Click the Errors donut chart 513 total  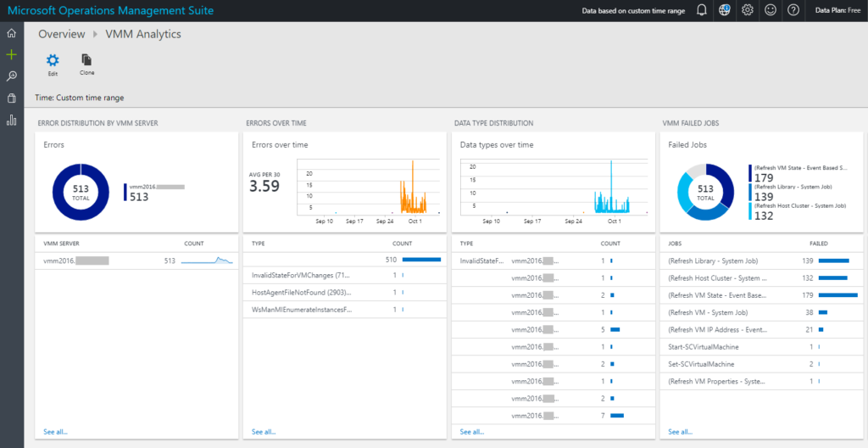click(81, 193)
